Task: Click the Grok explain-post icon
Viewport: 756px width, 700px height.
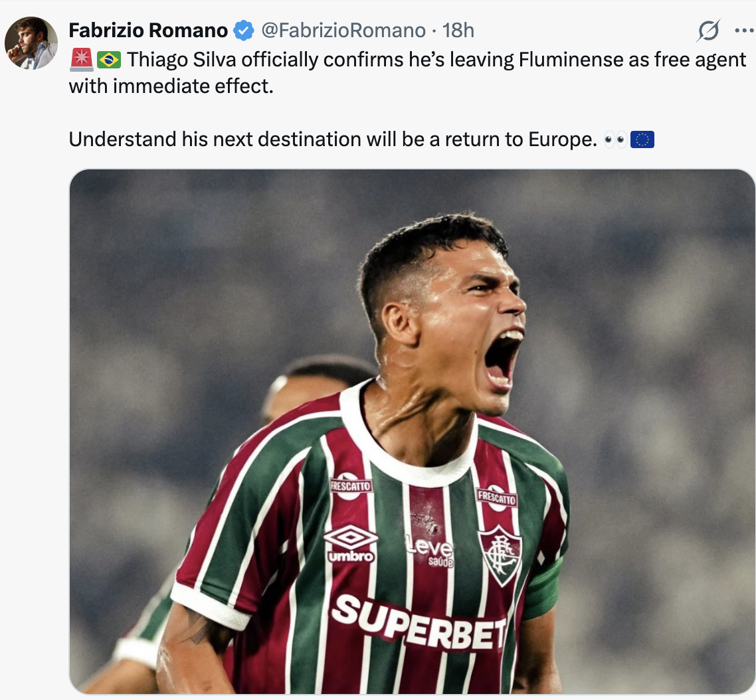Action: 709,31
